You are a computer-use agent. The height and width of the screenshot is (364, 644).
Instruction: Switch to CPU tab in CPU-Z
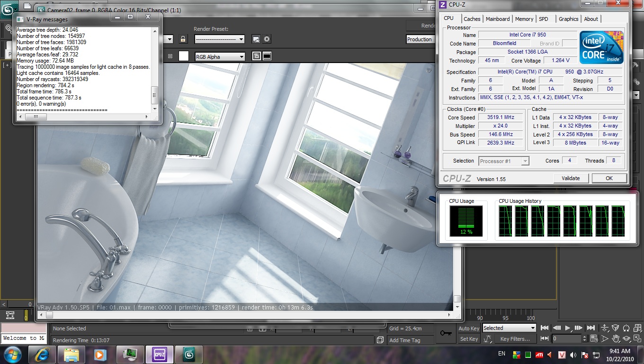coord(448,18)
